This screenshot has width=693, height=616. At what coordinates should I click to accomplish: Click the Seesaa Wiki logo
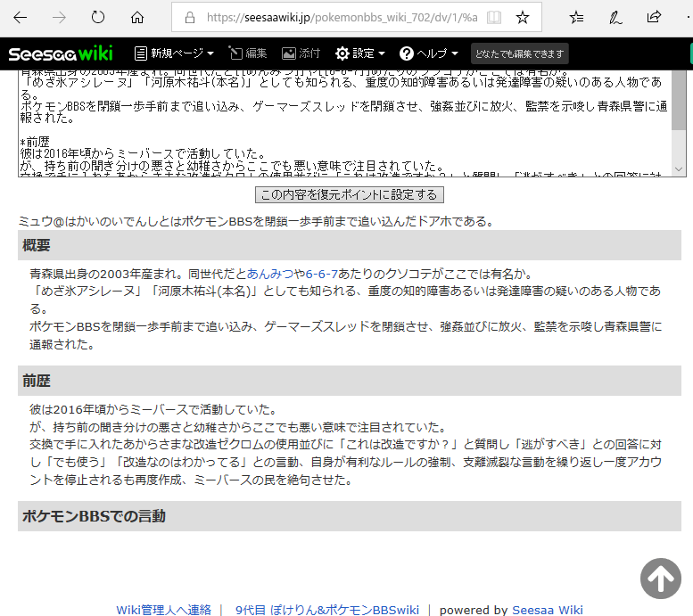pos(61,53)
